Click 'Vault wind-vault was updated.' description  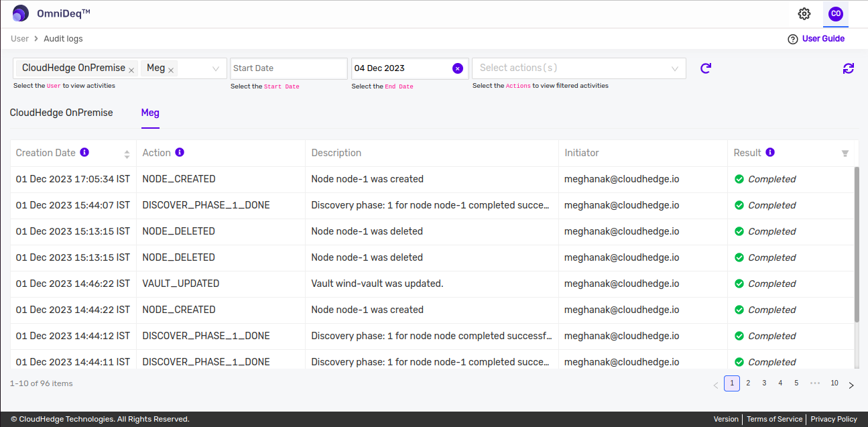click(377, 284)
